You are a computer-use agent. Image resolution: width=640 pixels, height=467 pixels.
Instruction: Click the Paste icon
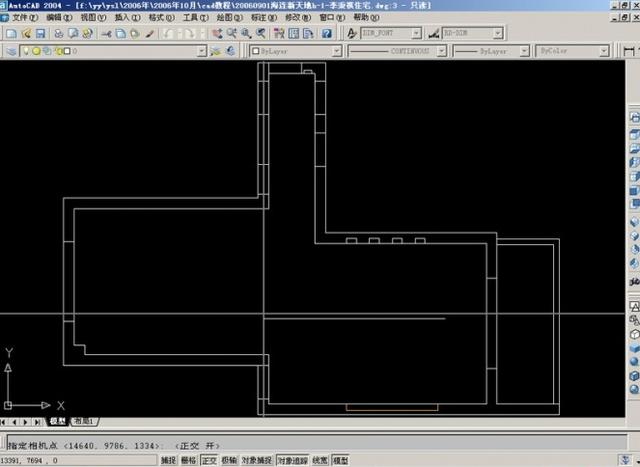(135, 33)
